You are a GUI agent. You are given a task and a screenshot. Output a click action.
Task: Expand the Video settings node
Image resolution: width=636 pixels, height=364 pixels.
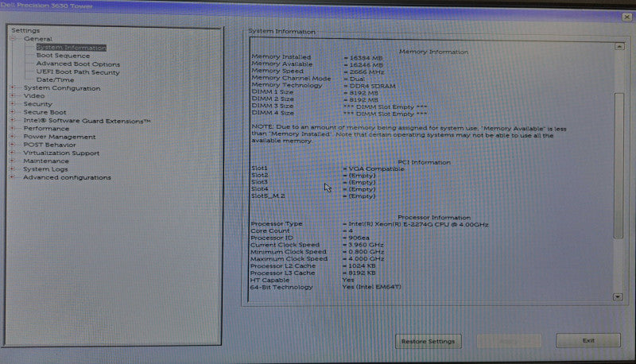tap(13, 95)
